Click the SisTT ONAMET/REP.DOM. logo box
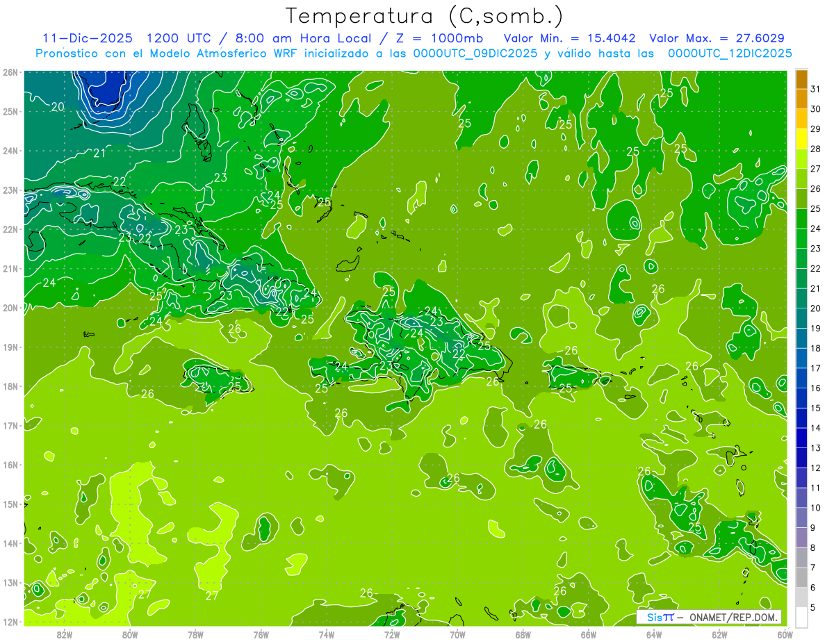The width and height of the screenshot is (834, 644). (709, 617)
